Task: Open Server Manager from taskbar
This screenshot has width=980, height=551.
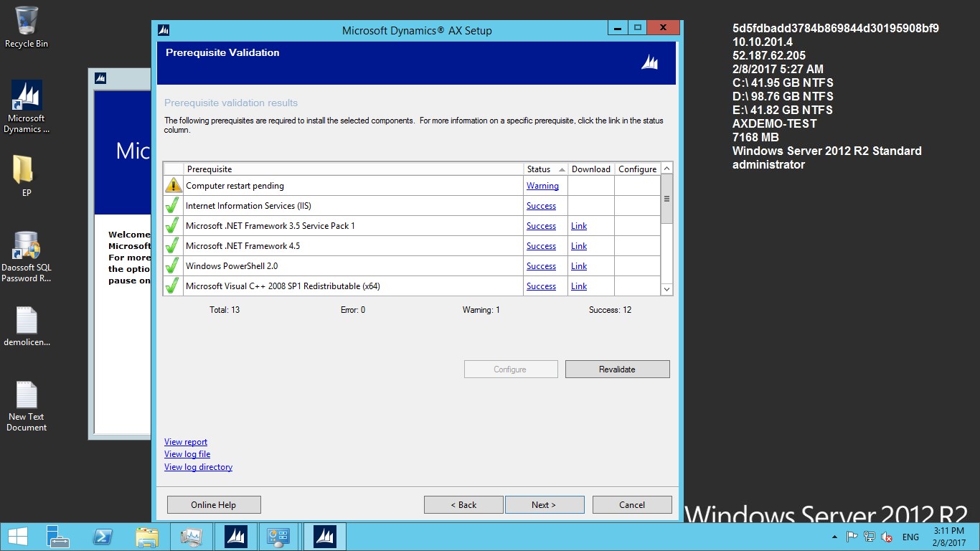Action: point(57,537)
